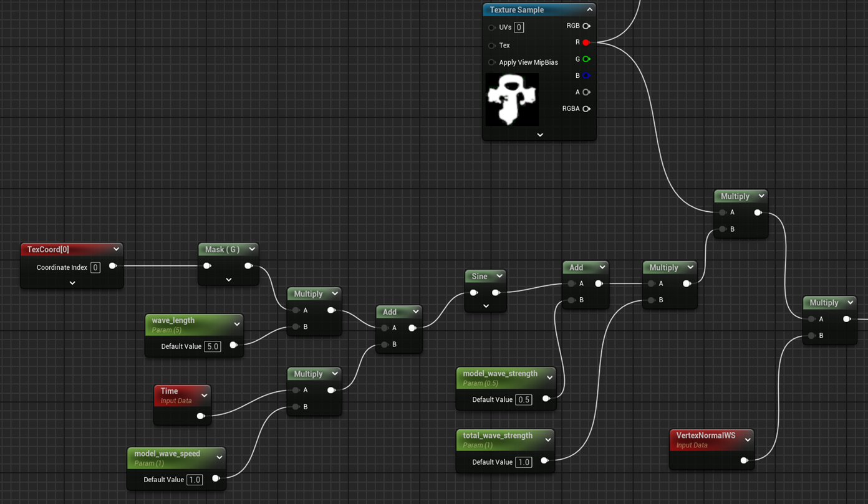
Task: Select the Sine node title
Action: [x=480, y=276]
